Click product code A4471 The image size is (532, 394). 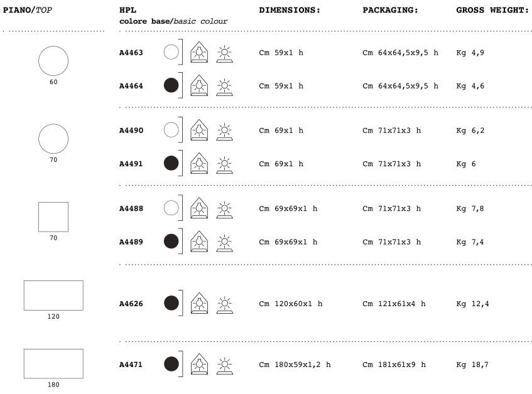[131, 364]
